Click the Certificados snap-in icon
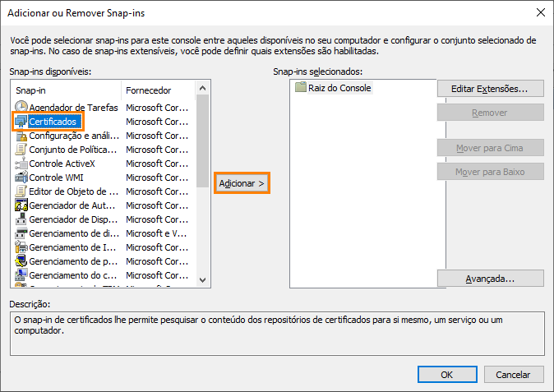Screen dimensions: 554x392 coord(21,122)
